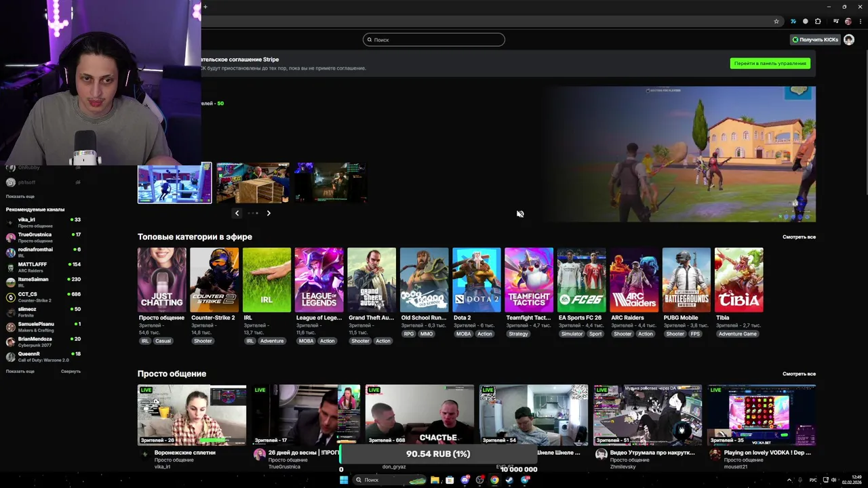Open the PUBG Mobile category card

pos(686,280)
